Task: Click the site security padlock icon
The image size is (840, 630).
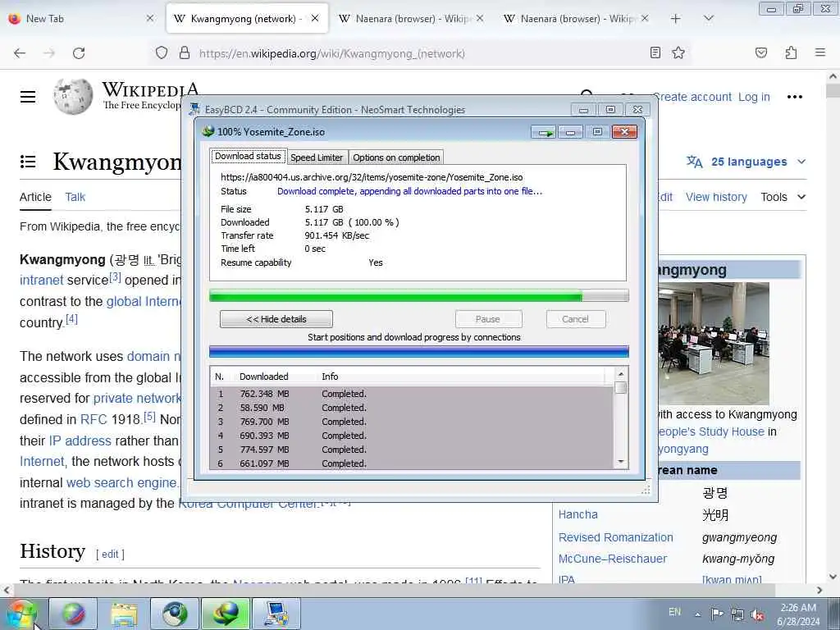Action: tap(185, 53)
